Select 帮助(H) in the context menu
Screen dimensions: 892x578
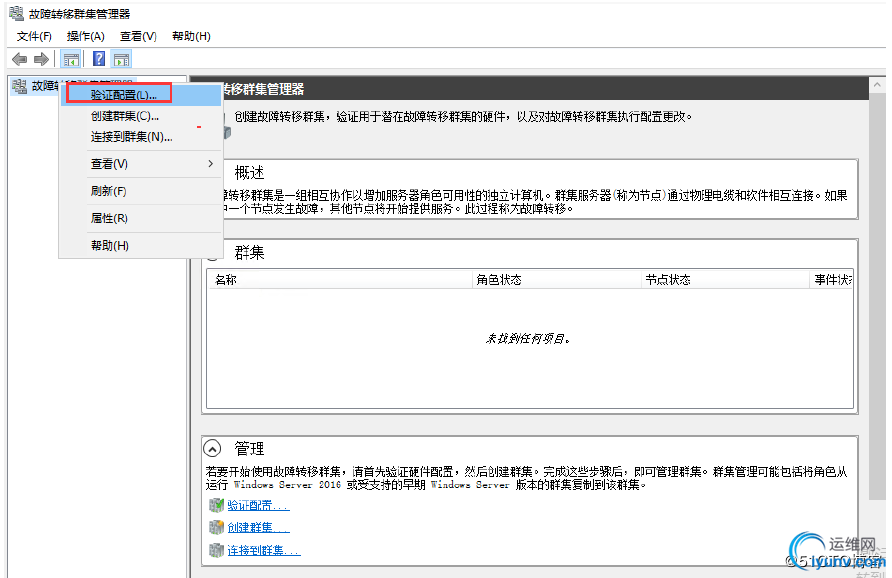[143, 246]
